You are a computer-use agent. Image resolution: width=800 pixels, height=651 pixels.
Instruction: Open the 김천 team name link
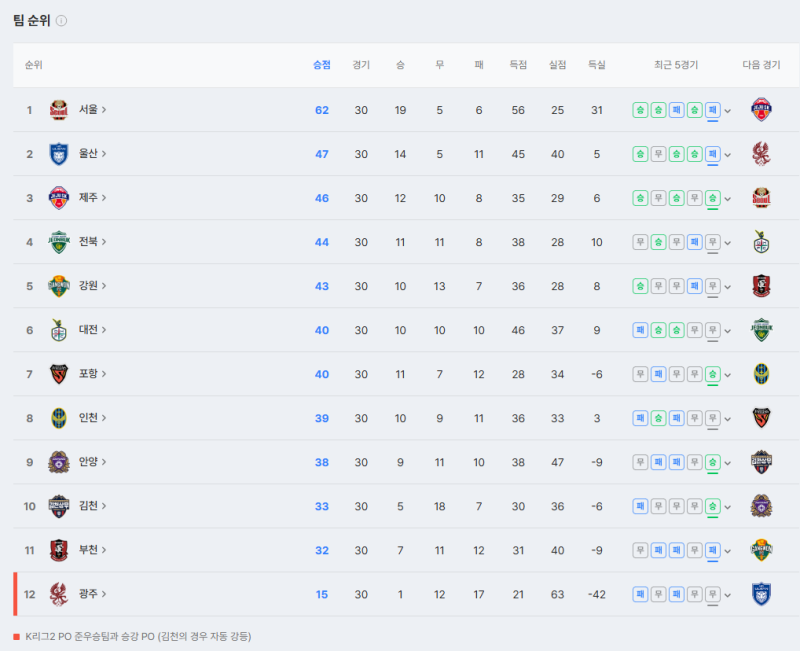click(x=92, y=506)
